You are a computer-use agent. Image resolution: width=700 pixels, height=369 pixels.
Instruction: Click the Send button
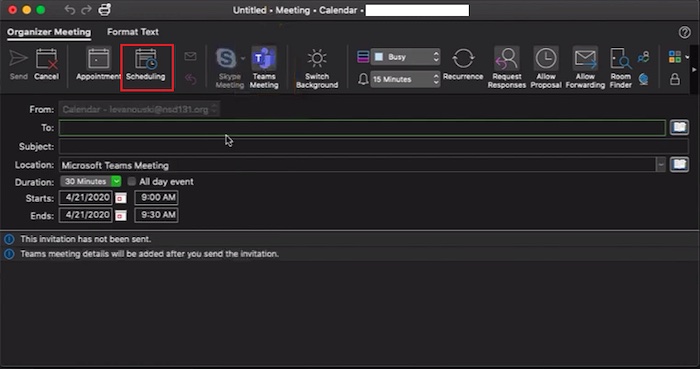pyautogui.click(x=18, y=65)
